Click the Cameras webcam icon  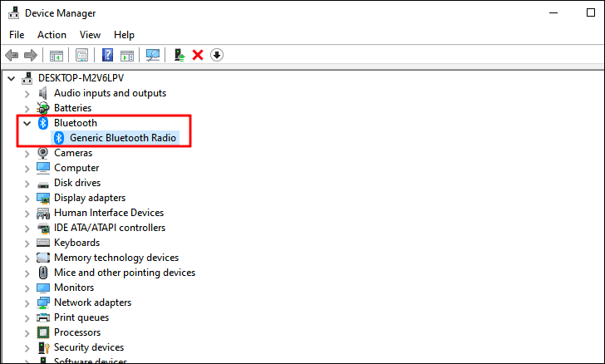[43, 153]
